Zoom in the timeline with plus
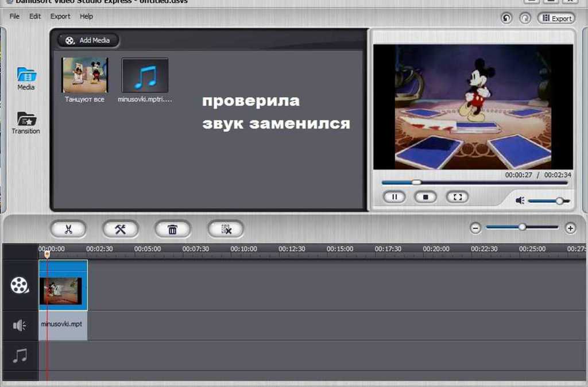 point(570,228)
